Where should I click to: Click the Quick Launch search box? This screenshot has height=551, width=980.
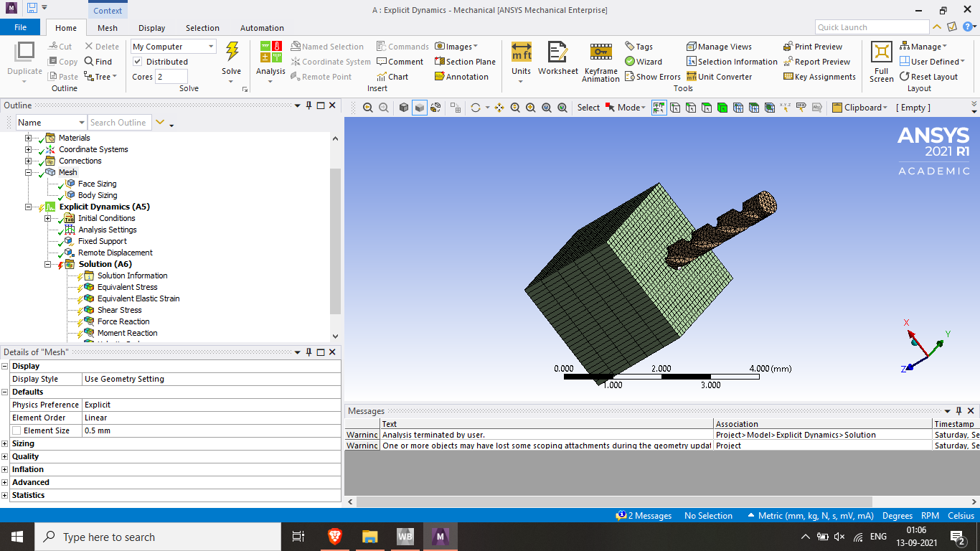[x=871, y=27]
